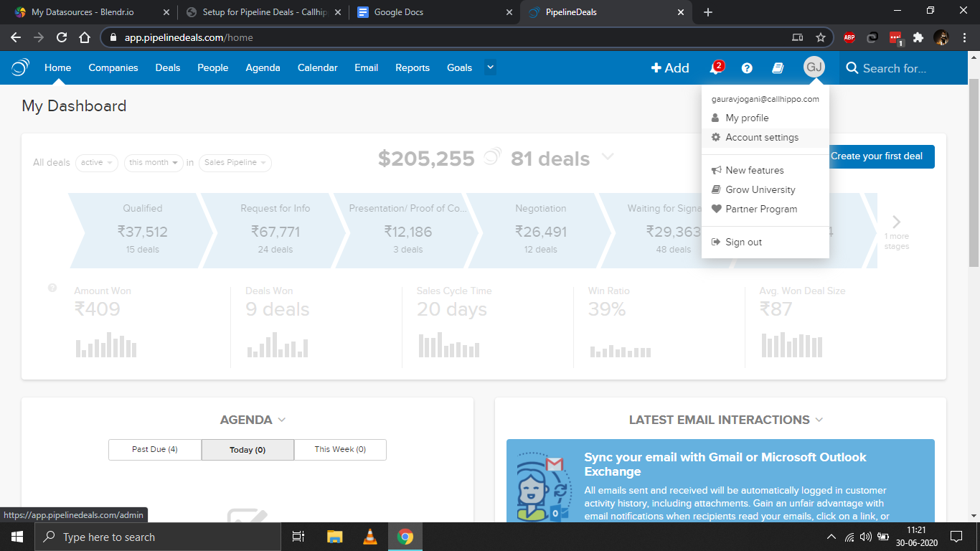Open the browser home icon
Viewport: 980px width, 551px height.
[x=85, y=37]
